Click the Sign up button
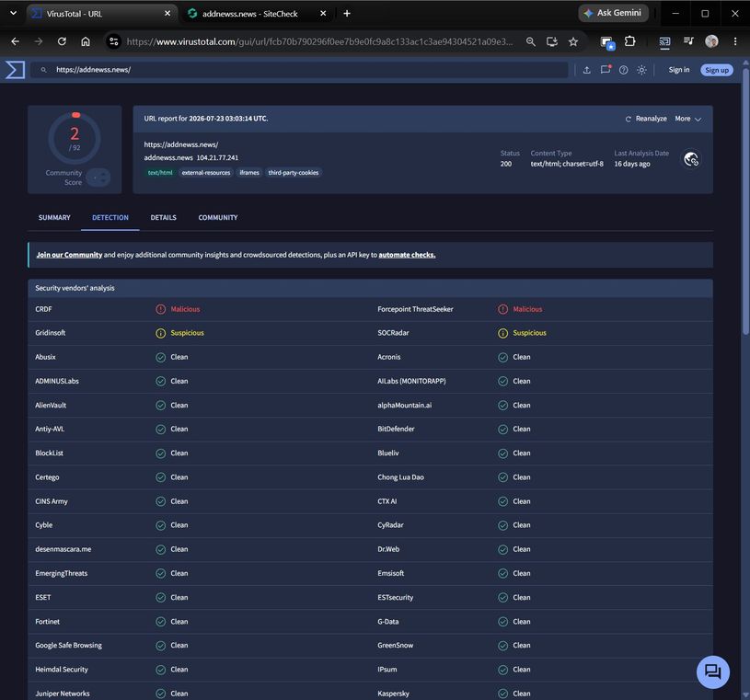Image resolution: width=750 pixels, height=700 pixels. [717, 70]
